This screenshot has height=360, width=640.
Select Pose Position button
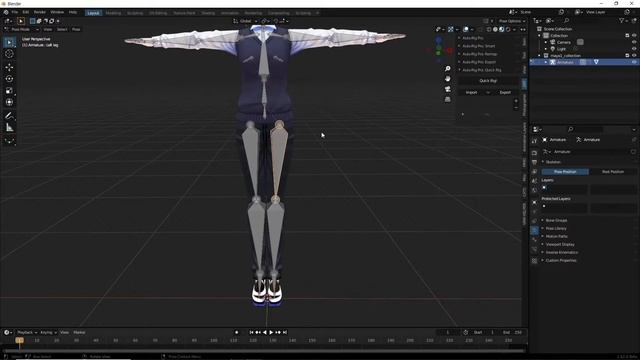coord(565,172)
